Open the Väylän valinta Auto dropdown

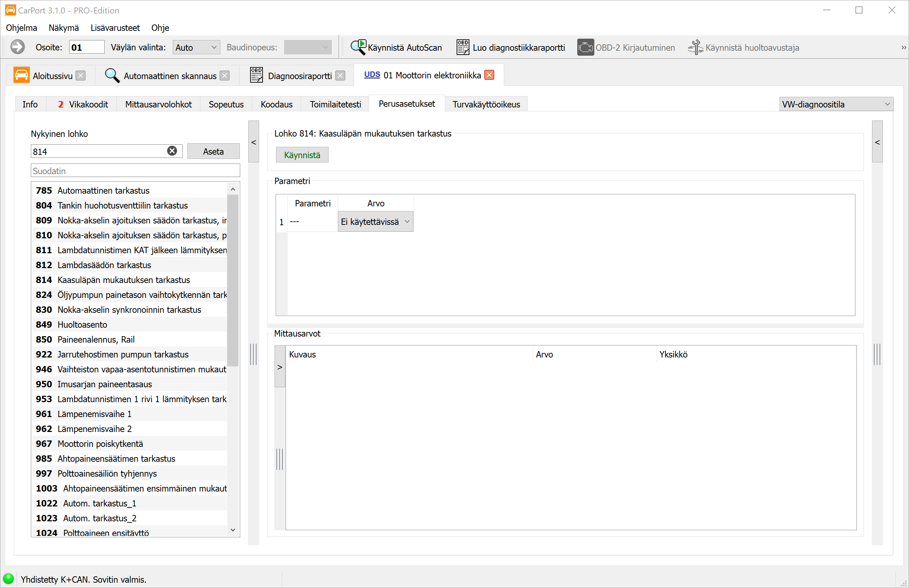196,48
